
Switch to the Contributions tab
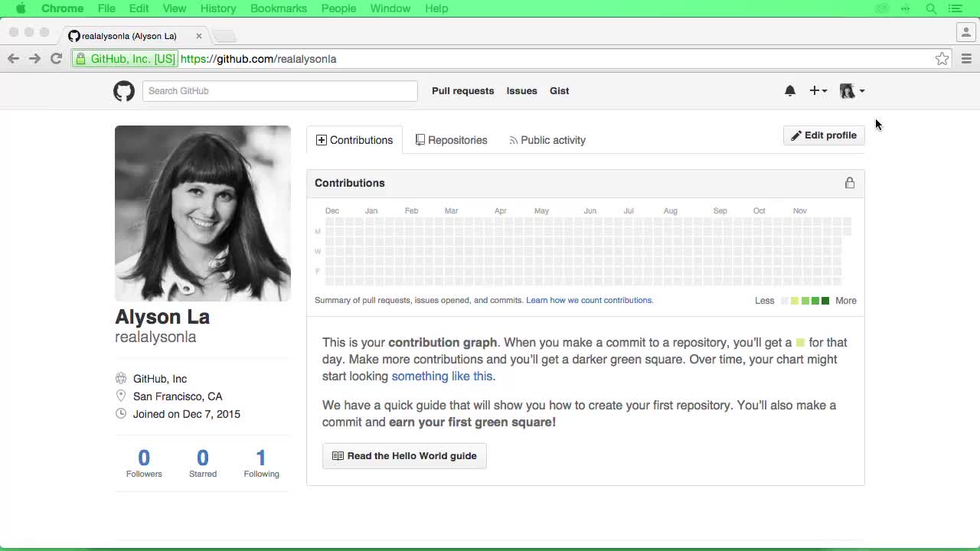(354, 140)
